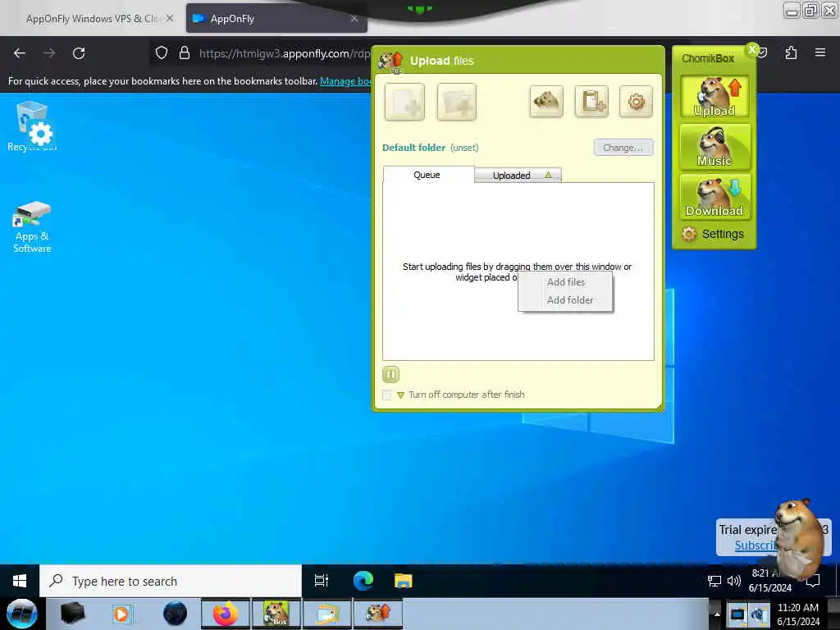840x630 pixels.
Task: Launch Microsoft Edge from remote taskbar
Action: tap(363, 581)
